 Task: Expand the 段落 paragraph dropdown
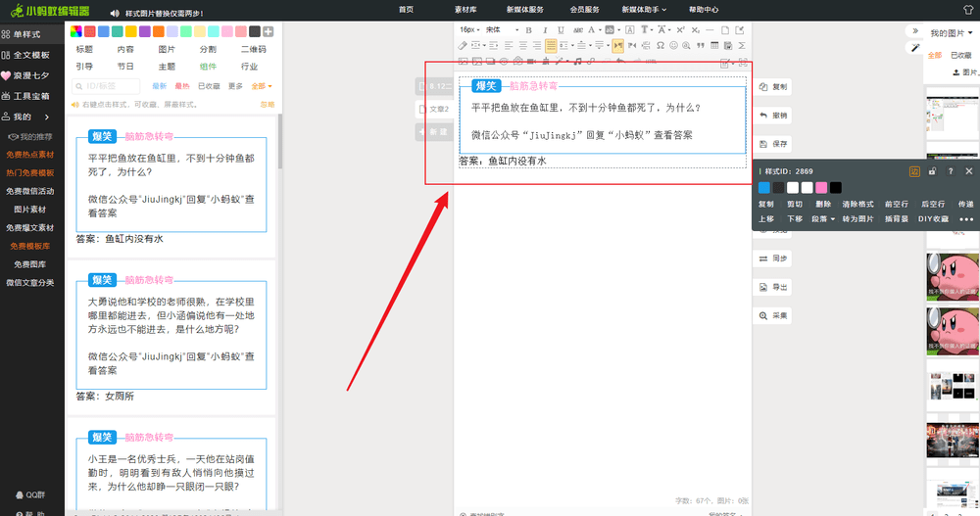[823, 219]
